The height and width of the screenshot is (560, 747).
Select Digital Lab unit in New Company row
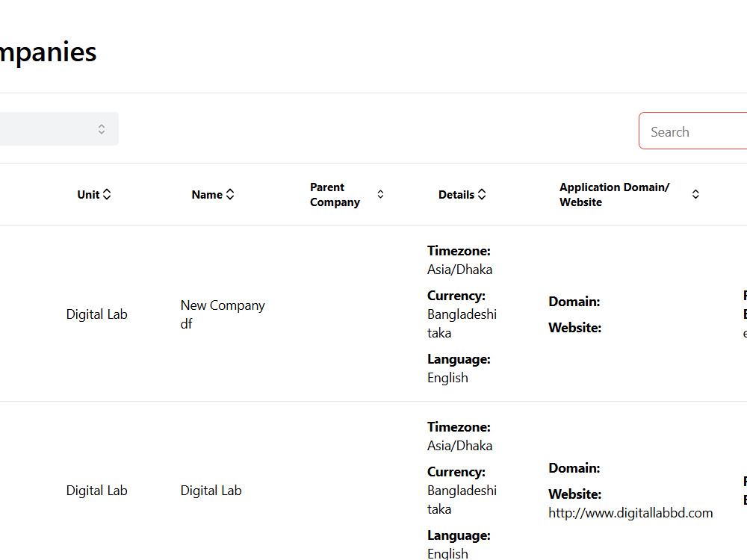click(x=96, y=314)
